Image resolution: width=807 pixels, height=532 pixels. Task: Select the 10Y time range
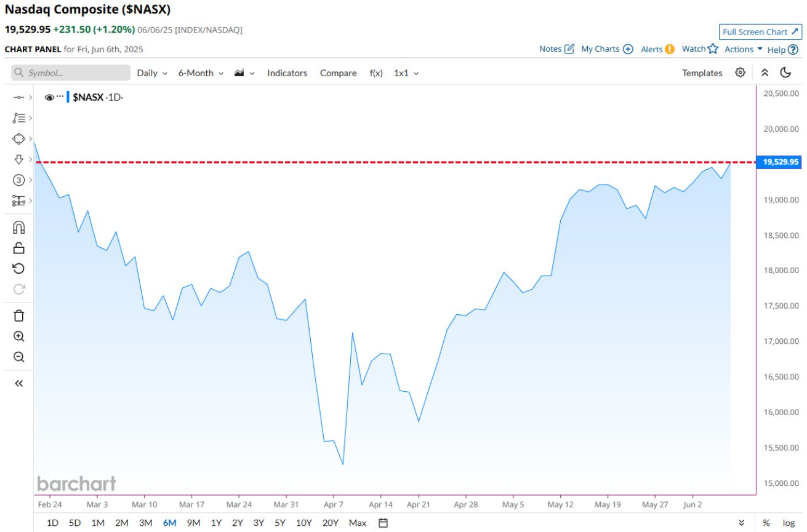point(303,523)
